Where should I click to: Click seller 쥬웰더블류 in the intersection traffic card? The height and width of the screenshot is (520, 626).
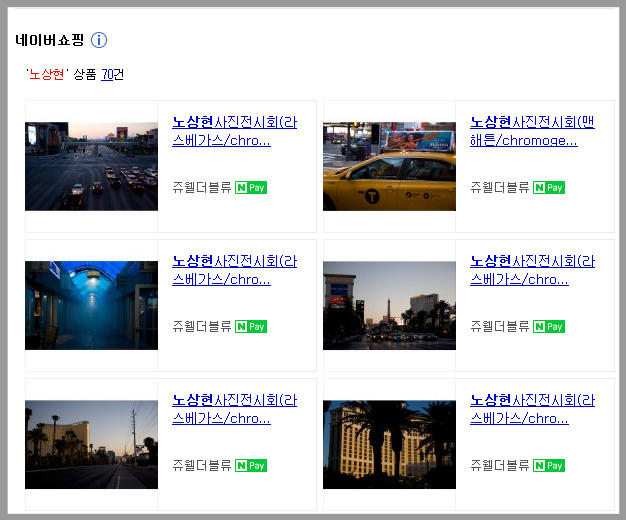click(x=202, y=187)
